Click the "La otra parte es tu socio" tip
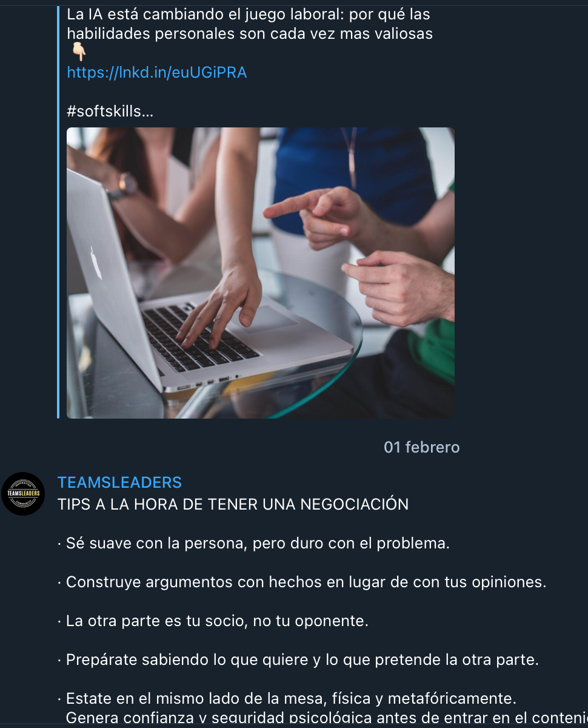Viewport: 588px width, 728px height. coord(213,621)
